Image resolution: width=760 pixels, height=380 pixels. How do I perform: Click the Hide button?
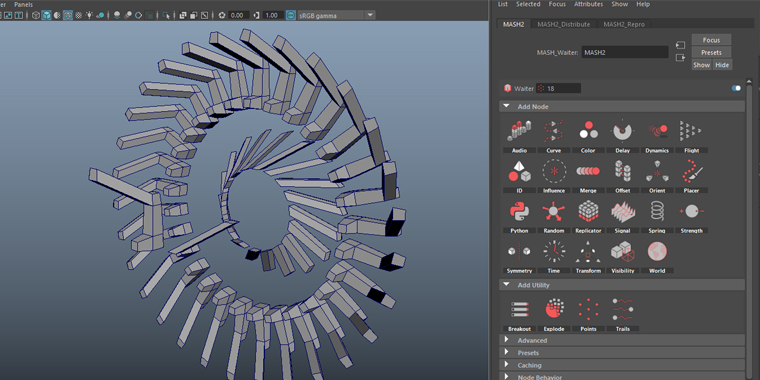click(x=722, y=65)
